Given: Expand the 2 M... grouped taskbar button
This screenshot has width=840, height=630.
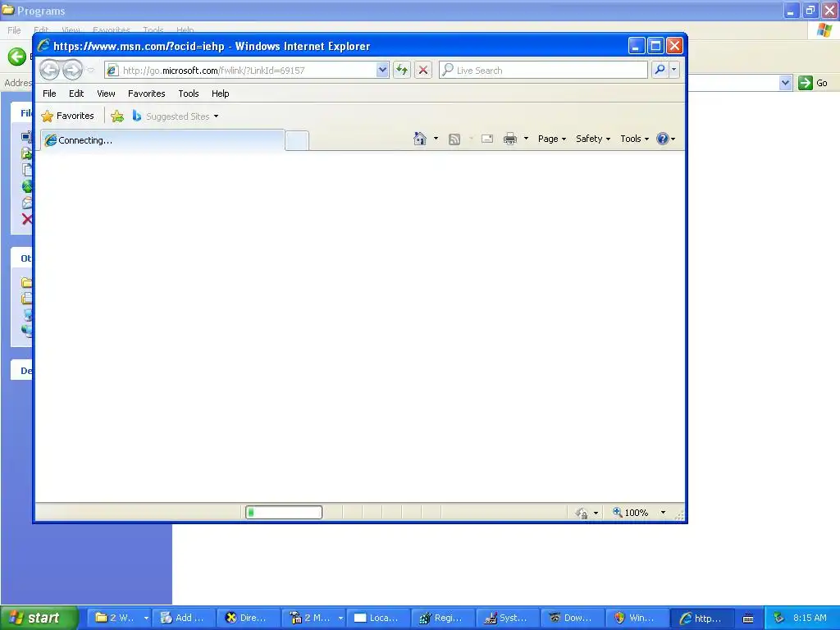Looking at the screenshot, I should [x=313, y=618].
